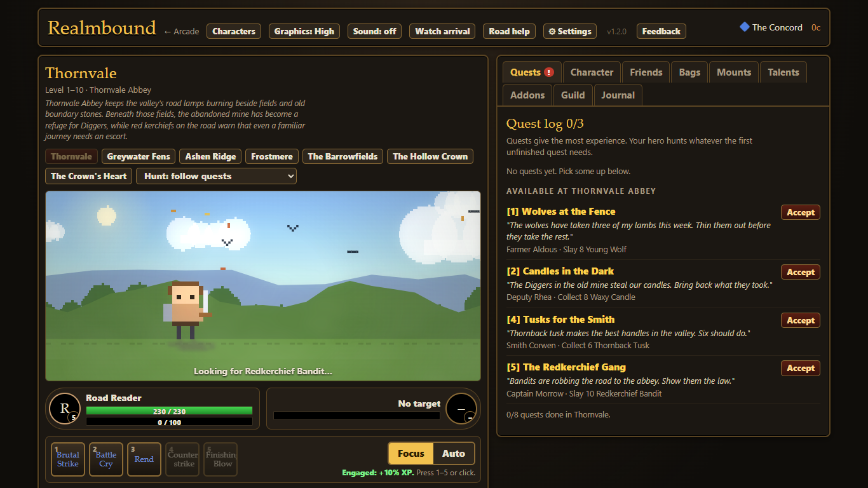
Task: Accept The Redkerchief Gang quest
Action: click(x=801, y=369)
